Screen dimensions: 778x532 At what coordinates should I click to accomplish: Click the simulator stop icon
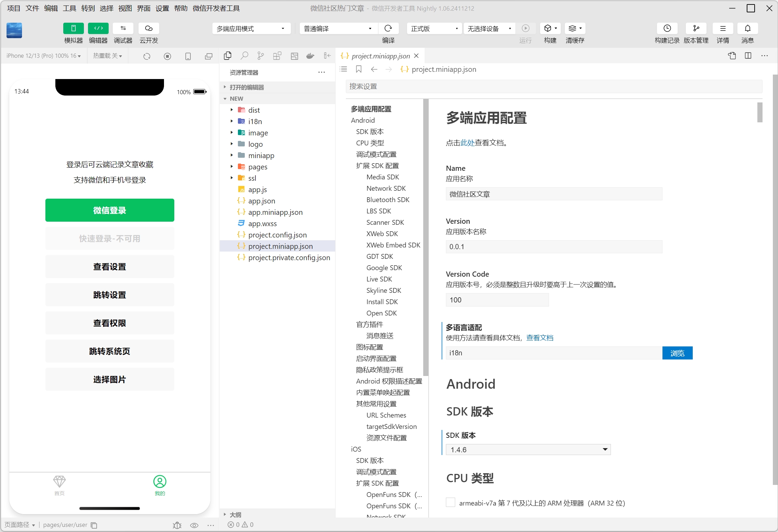point(167,56)
